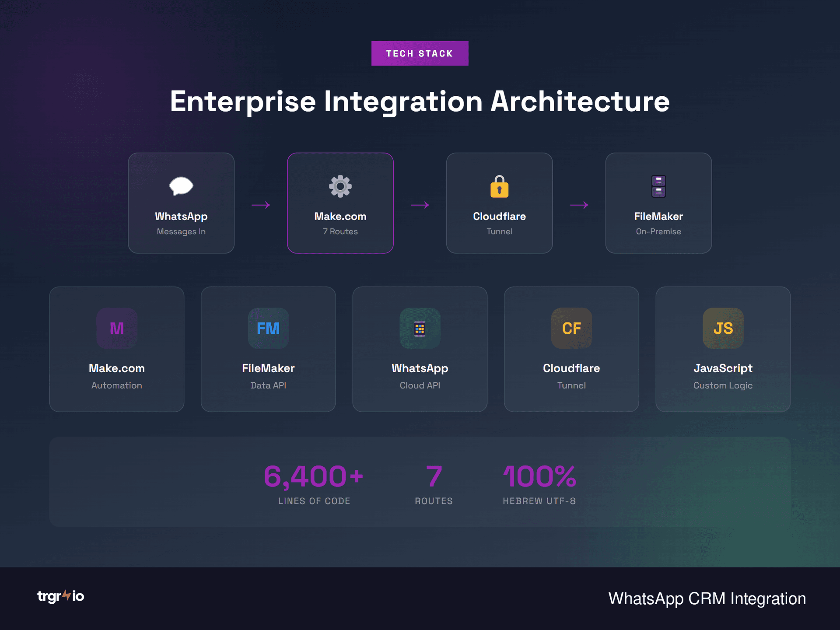Click the FileMaker Data API FM icon

(268, 328)
